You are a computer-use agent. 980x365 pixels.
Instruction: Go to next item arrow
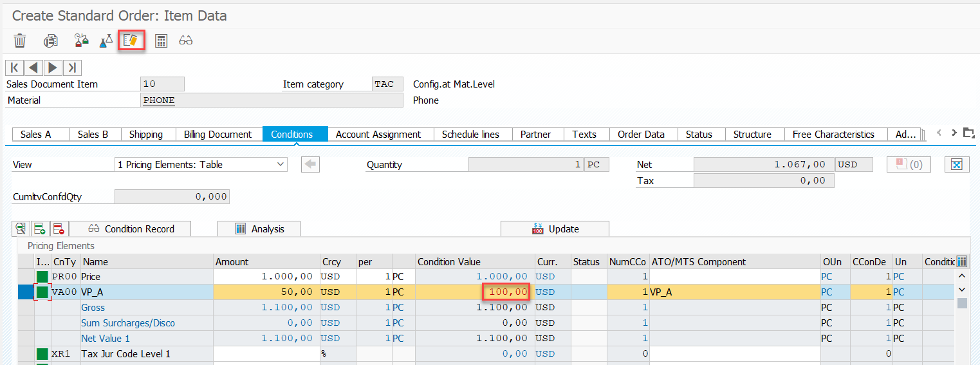click(x=53, y=68)
